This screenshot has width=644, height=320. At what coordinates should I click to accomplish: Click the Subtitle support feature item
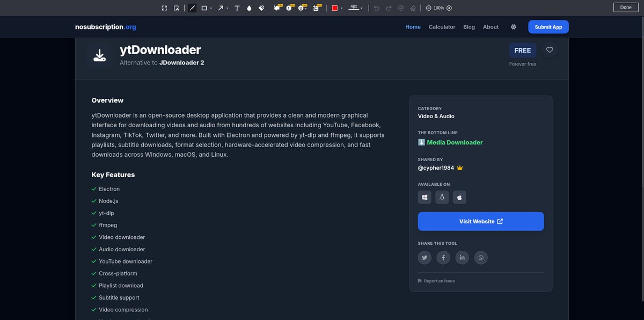point(115,297)
